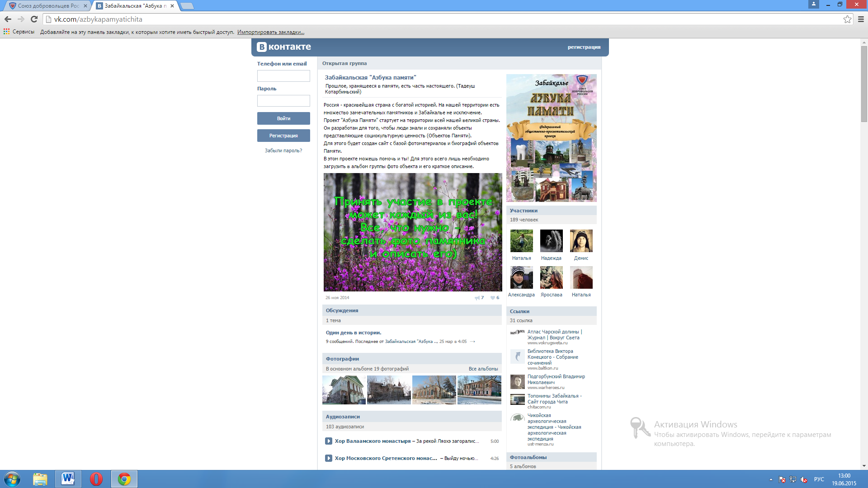
Task: Close the Забайкальская Азбука tab
Action: point(172,6)
